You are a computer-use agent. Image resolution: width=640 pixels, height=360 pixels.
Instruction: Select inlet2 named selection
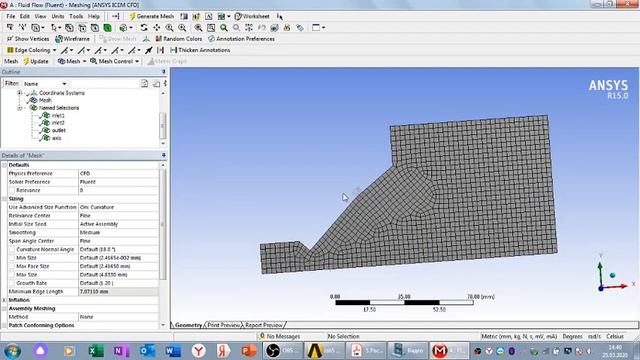(58, 123)
